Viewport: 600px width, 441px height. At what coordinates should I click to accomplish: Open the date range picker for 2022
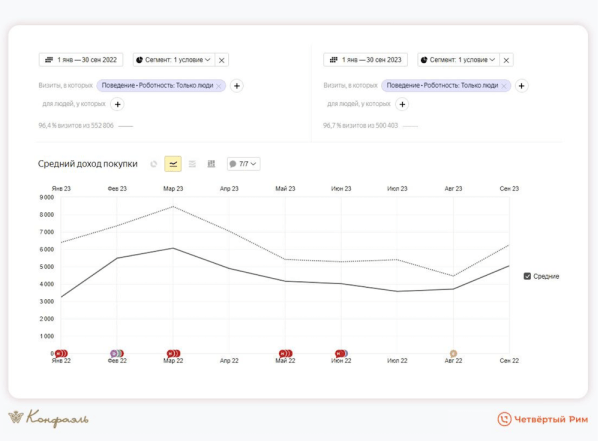pyautogui.click(x=80, y=60)
